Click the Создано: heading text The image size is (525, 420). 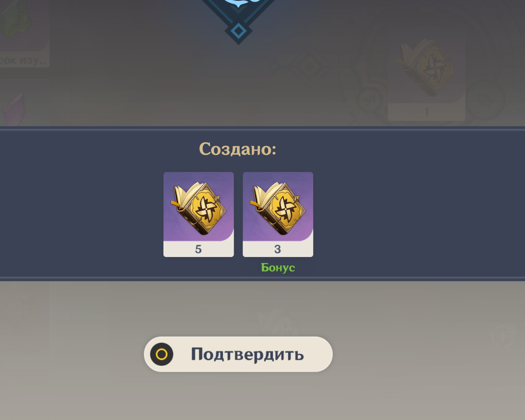(x=238, y=149)
